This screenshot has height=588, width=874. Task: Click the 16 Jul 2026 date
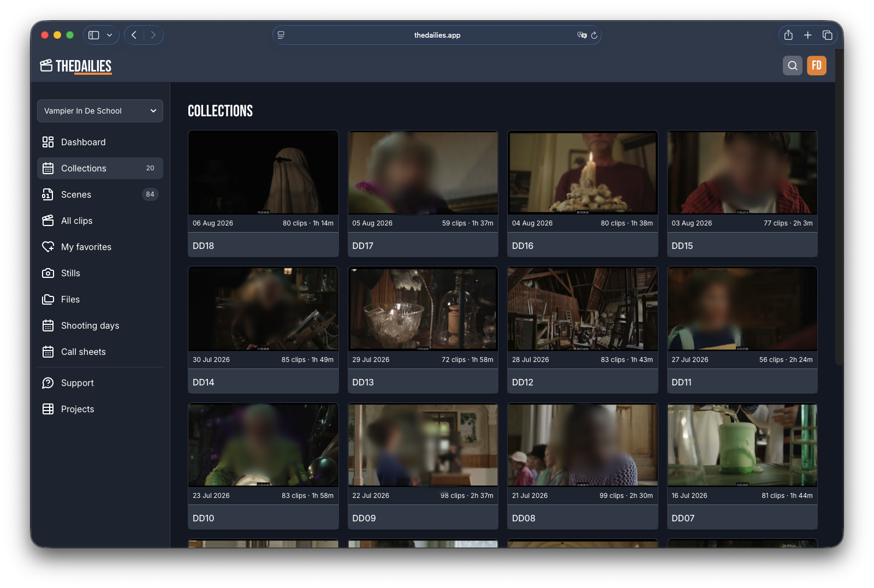689,496
